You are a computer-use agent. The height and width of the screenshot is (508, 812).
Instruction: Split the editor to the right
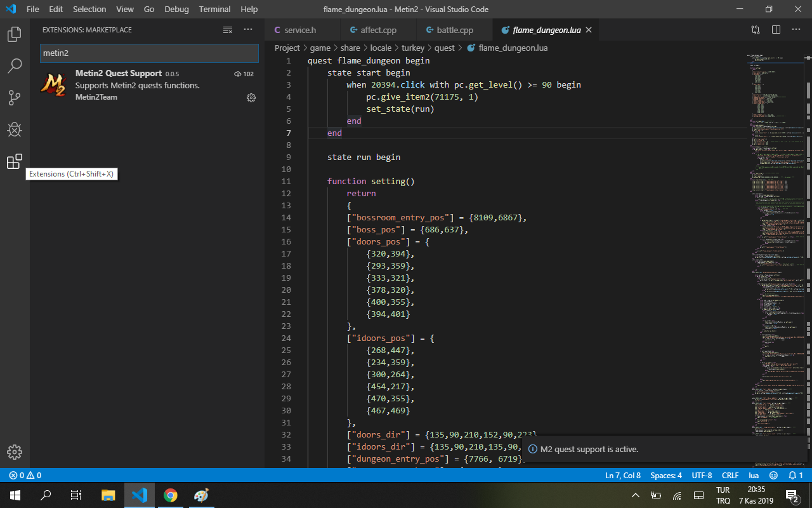coord(776,30)
